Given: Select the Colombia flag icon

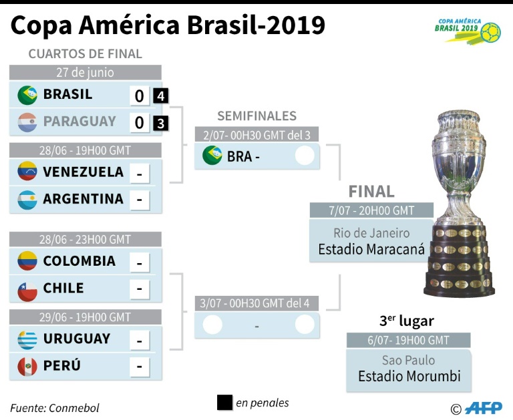Looking at the screenshot, I should [27, 260].
